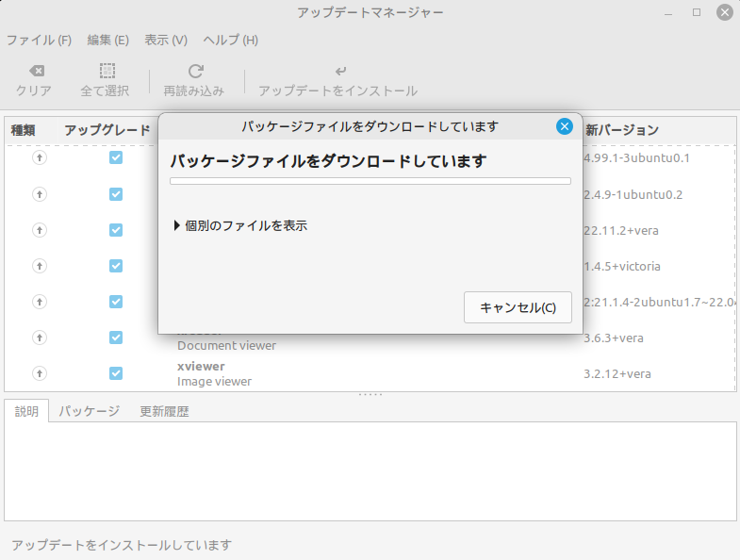
Task: Select the xviewer package name
Action: point(201,366)
